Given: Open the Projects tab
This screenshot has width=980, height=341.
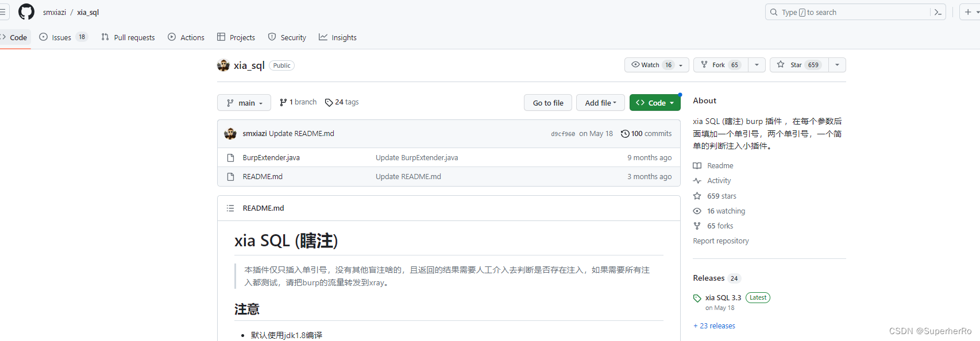Looking at the screenshot, I should 236,37.
